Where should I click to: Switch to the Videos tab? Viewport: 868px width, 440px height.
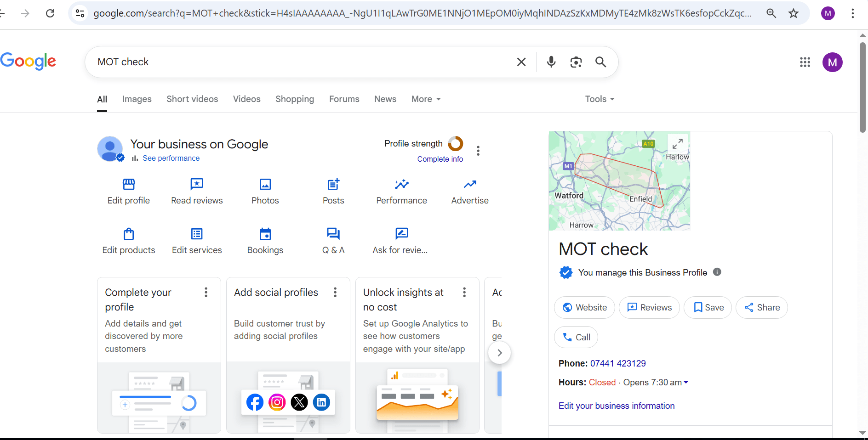(x=247, y=99)
